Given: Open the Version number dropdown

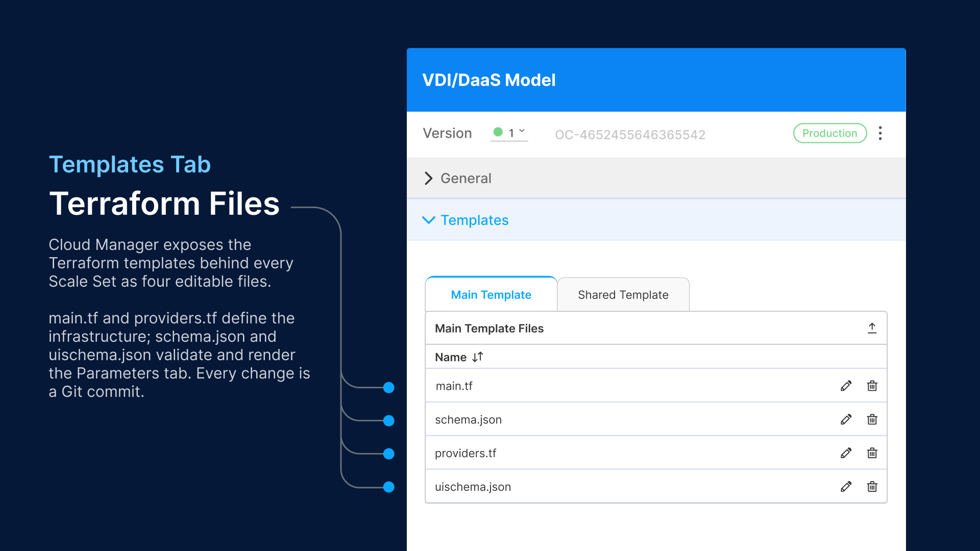Looking at the screenshot, I should pyautogui.click(x=509, y=133).
